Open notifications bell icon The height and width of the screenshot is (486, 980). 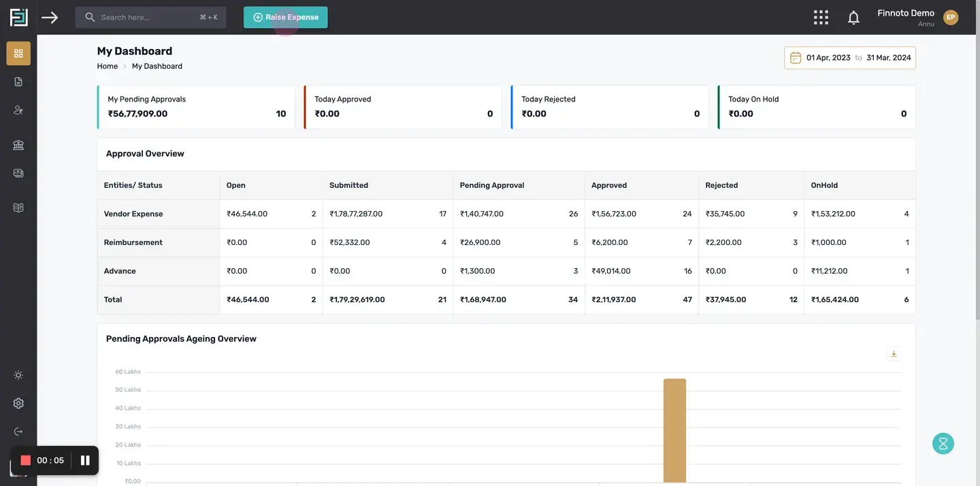(x=853, y=18)
